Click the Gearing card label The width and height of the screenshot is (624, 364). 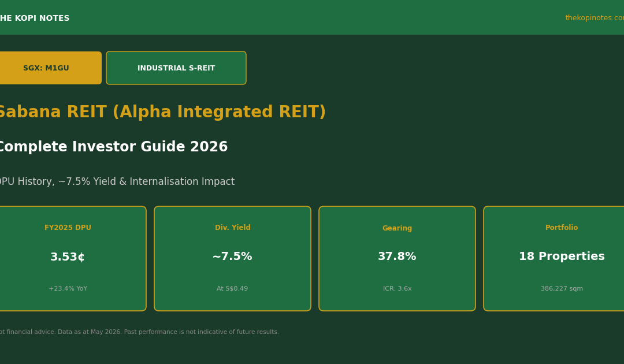point(397,228)
